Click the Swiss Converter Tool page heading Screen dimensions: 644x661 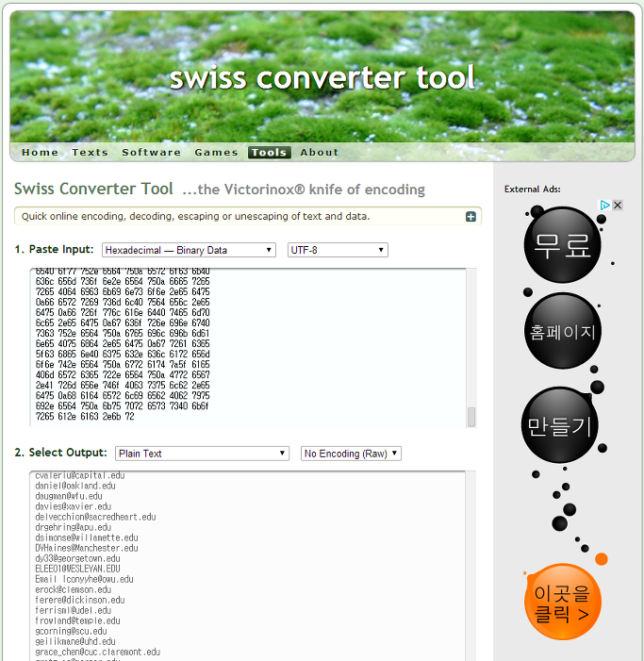click(93, 189)
